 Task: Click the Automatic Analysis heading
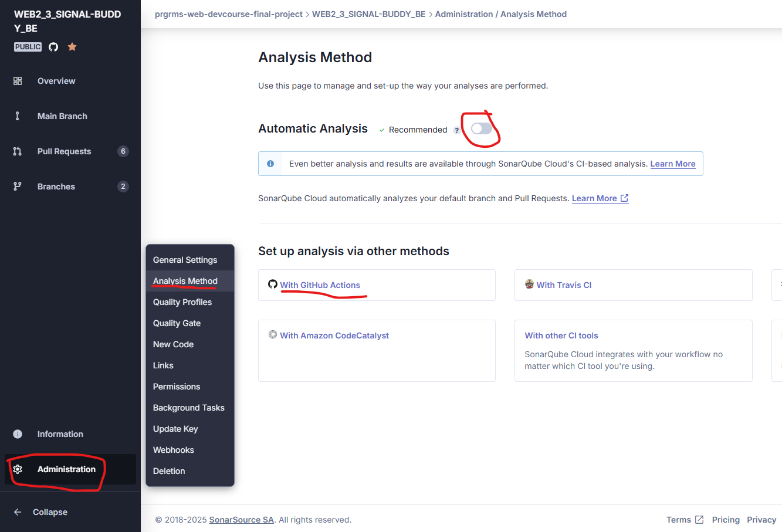[313, 128]
